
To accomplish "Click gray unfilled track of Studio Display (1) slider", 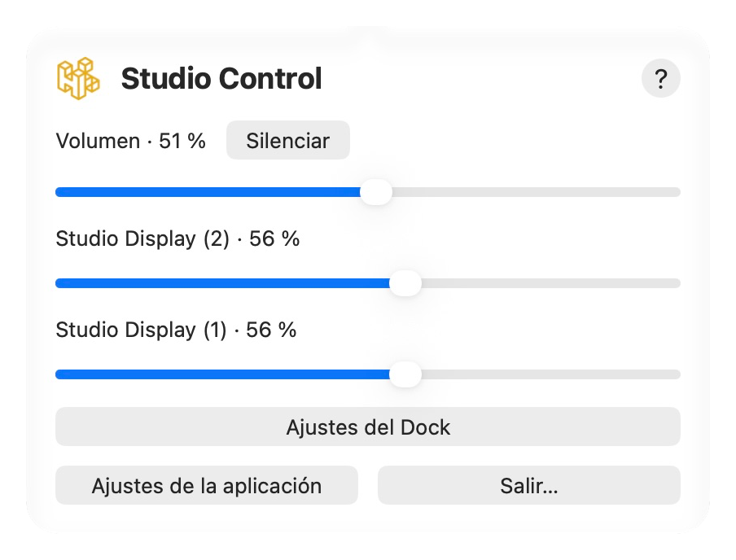I will 550,374.
